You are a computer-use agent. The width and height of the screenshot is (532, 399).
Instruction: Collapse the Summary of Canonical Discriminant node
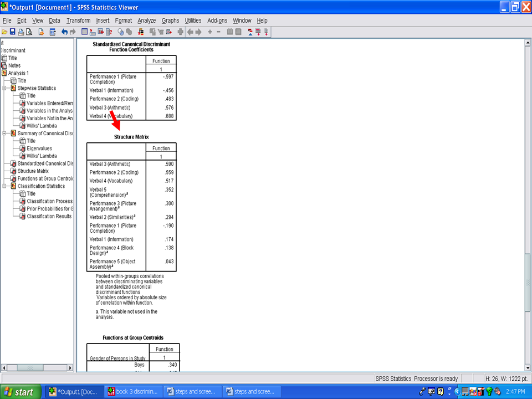click(5, 134)
